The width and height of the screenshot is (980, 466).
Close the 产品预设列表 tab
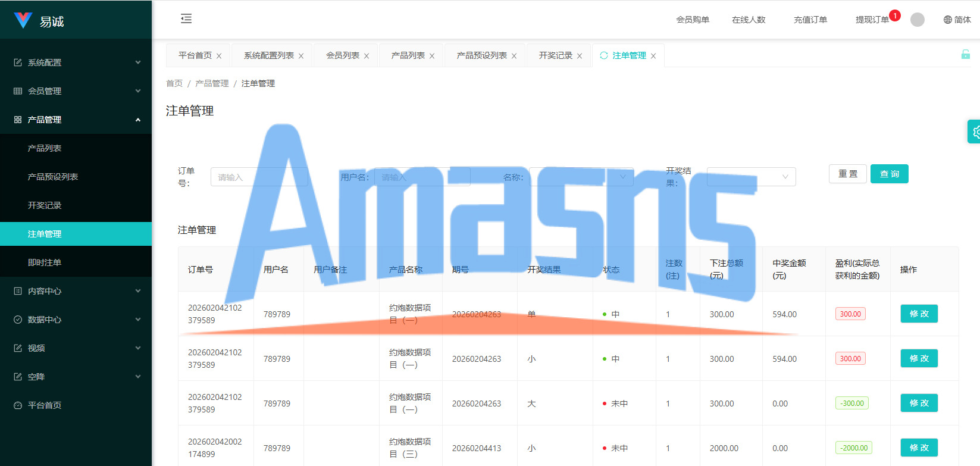tap(514, 56)
